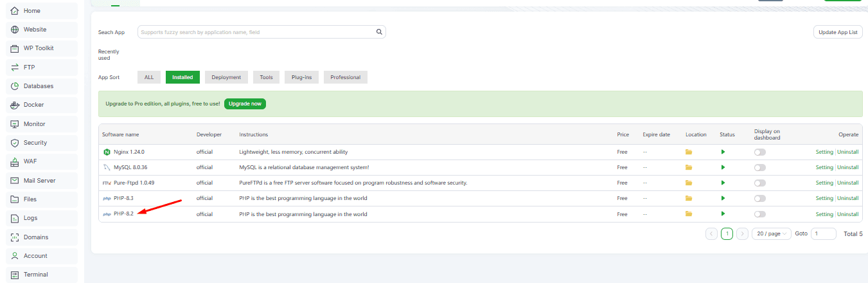Enable Nginx display on dashboard toggle
Image resolution: width=868 pixels, height=283 pixels.
pos(760,152)
